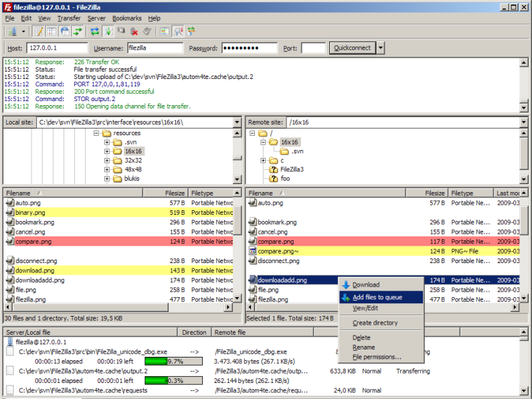Click the compare.png~ file icon in remote list
This screenshot has width=532, height=399.
pos(252,251)
